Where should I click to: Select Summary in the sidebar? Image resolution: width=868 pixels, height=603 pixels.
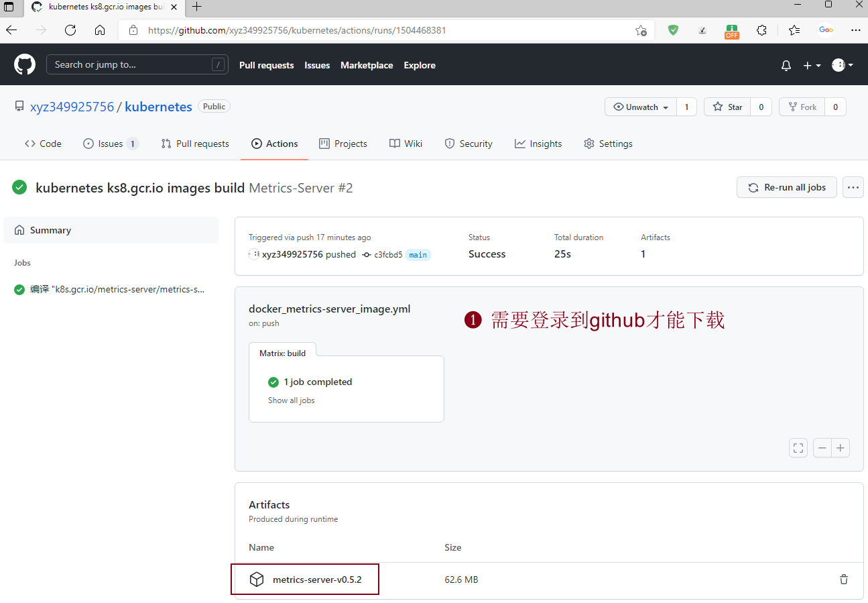pyautogui.click(x=111, y=230)
